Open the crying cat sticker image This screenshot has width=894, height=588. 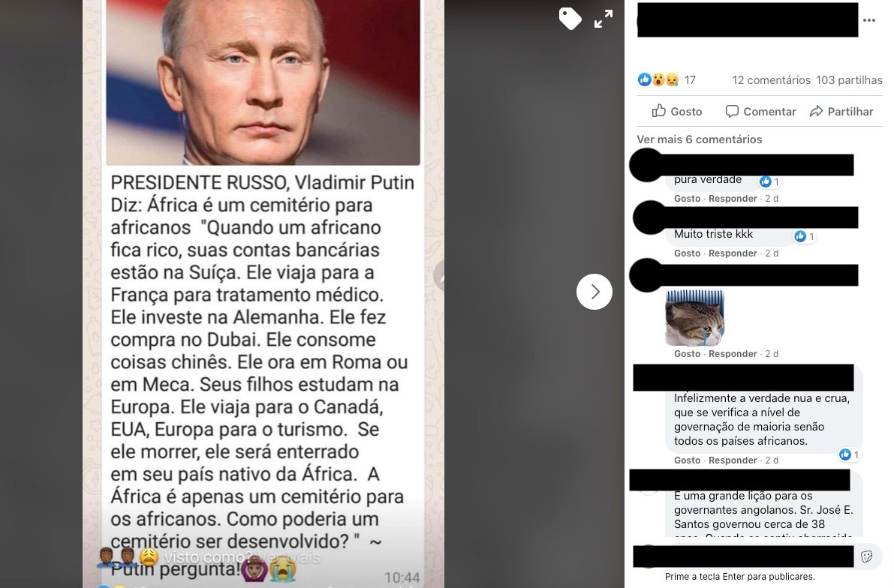click(x=695, y=318)
